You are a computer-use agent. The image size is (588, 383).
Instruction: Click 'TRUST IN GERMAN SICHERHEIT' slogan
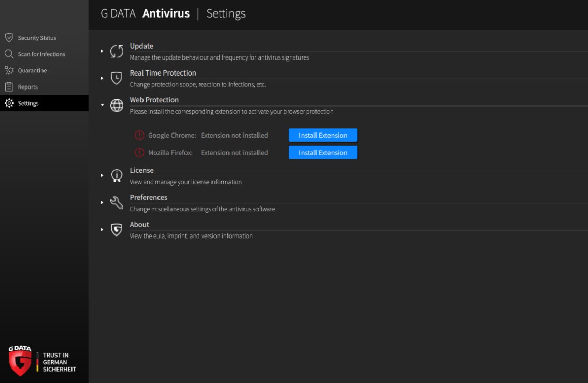pos(59,362)
